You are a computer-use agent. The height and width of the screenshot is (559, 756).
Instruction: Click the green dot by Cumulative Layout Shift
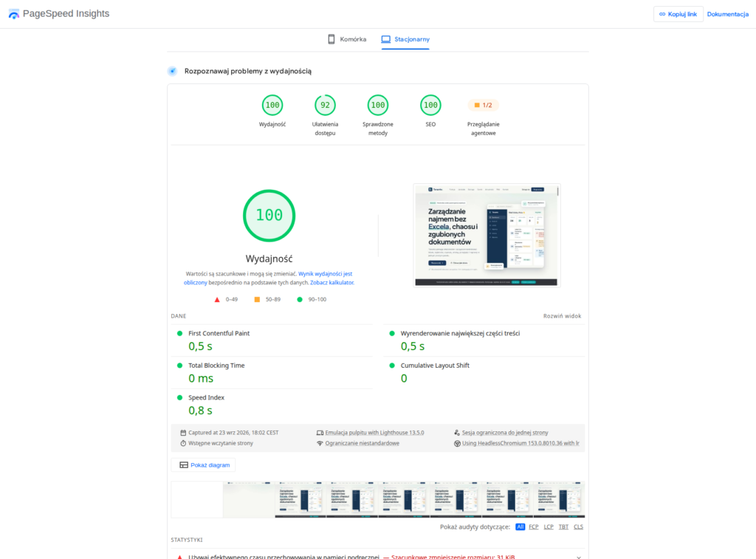[x=392, y=366]
